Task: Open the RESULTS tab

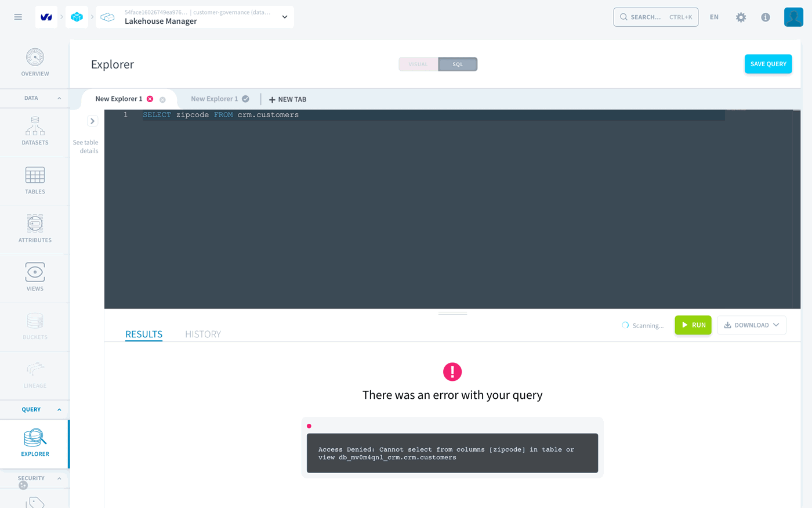Action: coord(144,334)
